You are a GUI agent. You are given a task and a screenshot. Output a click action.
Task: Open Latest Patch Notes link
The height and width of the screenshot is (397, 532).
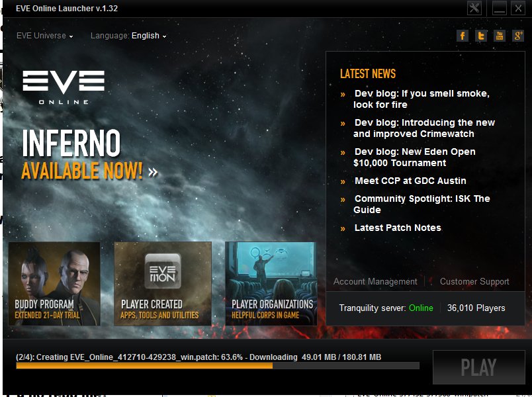click(398, 228)
